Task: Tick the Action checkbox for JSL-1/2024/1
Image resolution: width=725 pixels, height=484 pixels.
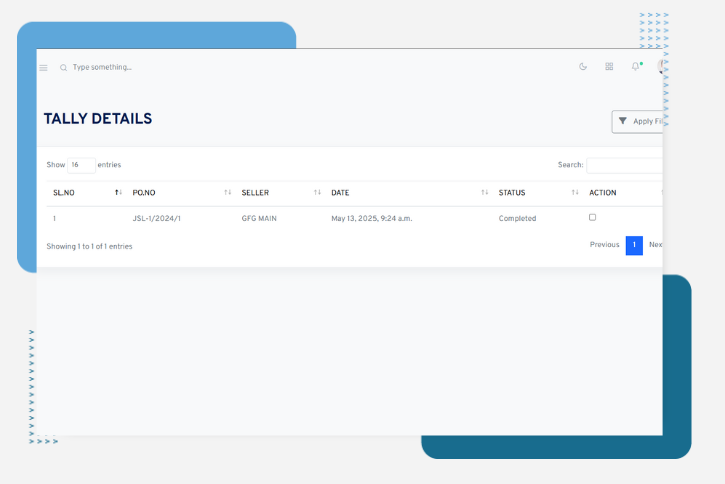Action: pyautogui.click(x=592, y=217)
